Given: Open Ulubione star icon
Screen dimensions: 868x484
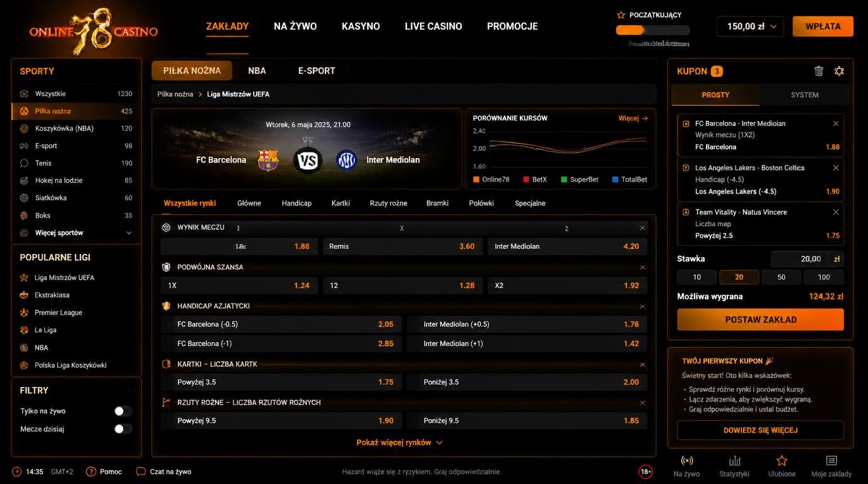Looking at the screenshot, I should pos(782,466).
